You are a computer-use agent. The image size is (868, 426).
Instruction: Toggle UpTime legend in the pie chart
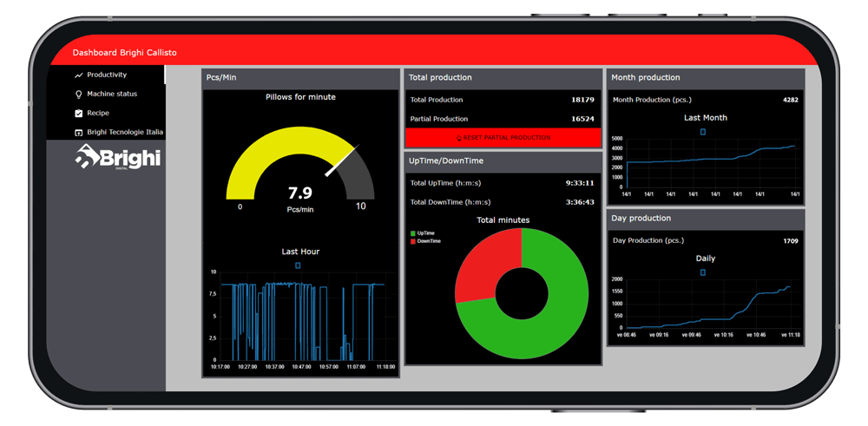tap(422, 233)
